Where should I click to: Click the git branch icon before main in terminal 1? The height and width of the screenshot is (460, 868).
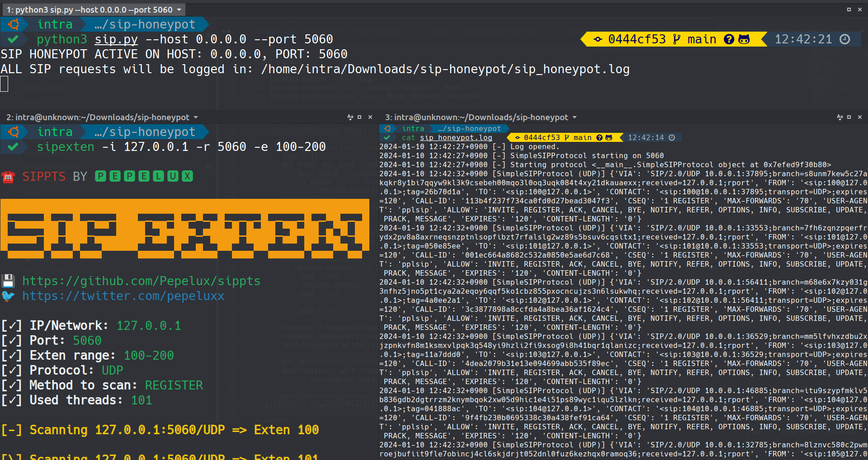tap(676, 39)
